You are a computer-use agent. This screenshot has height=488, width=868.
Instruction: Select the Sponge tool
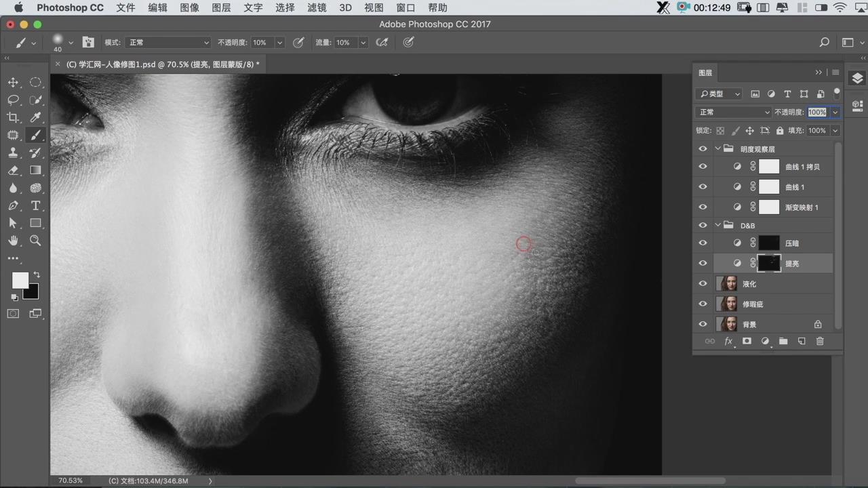click(36, 188)
